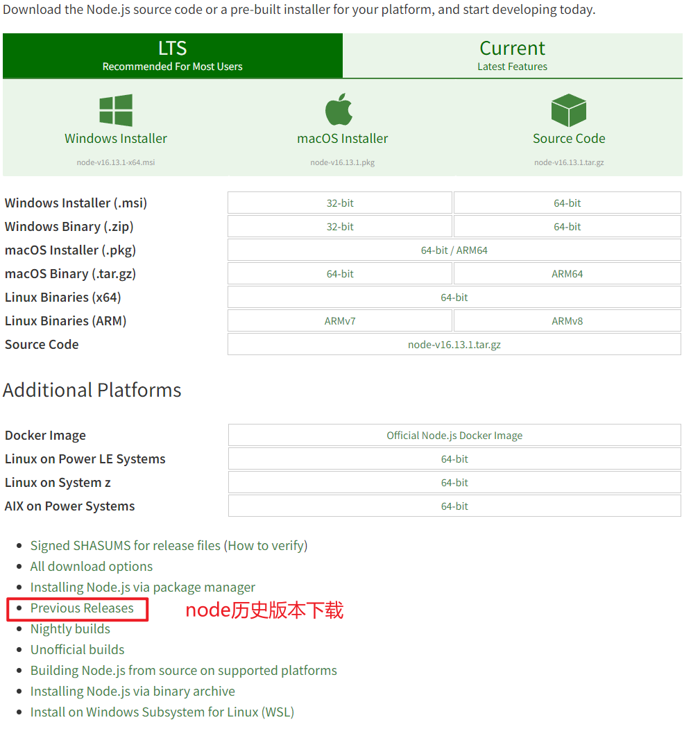Open Previous Releases link
The height and width of the screenshot is (729, 700).
(82, 608)
